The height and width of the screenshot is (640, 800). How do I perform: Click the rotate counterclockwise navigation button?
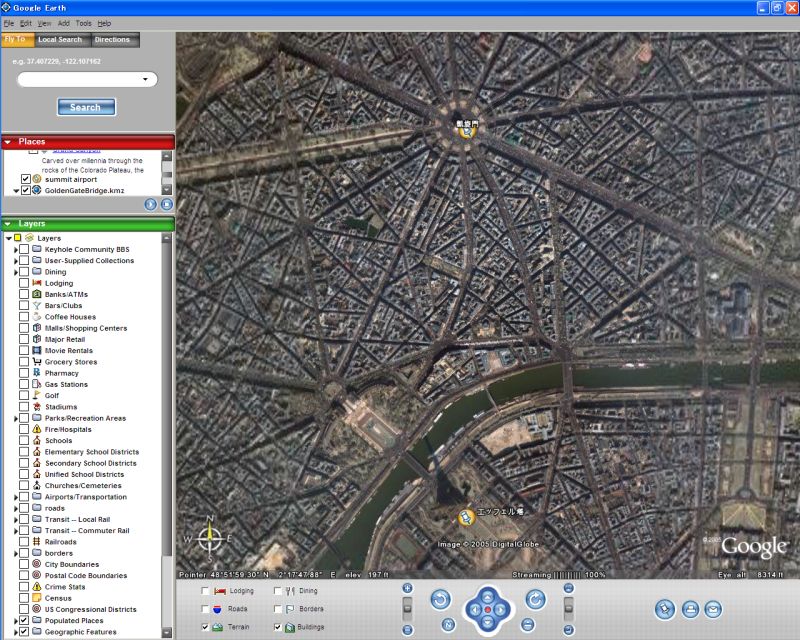coord(440,600)
